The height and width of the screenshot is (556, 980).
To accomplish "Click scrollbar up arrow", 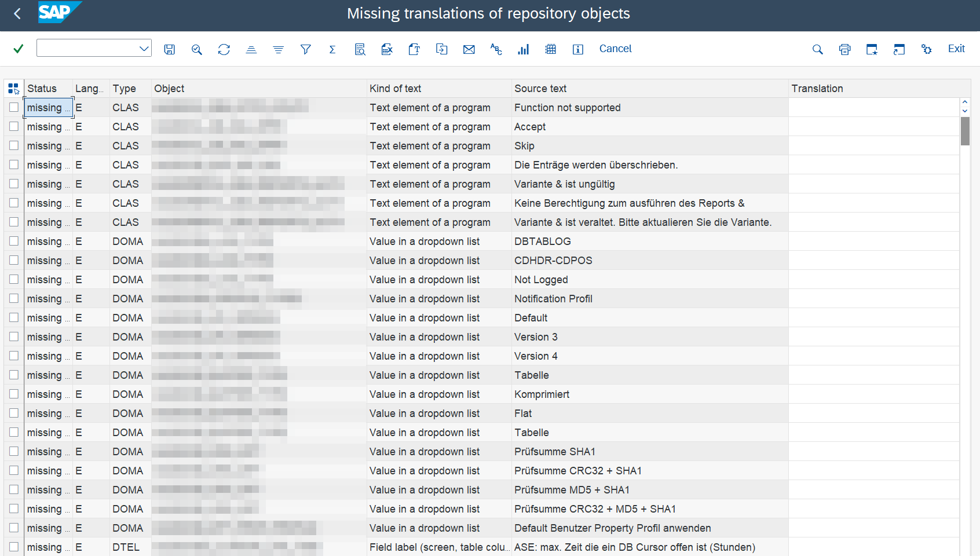I will point(965,103).
